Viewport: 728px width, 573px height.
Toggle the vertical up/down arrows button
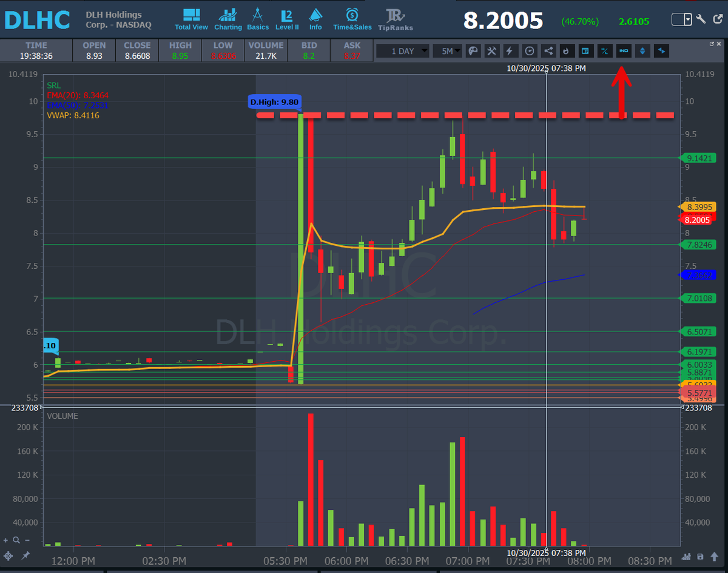point(642,51)
